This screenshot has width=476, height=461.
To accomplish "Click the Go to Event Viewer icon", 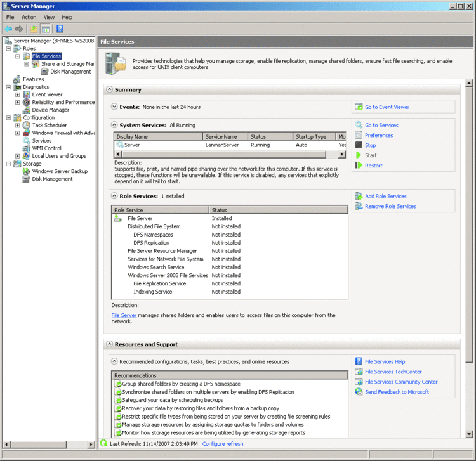I will (x=359, y=107).
